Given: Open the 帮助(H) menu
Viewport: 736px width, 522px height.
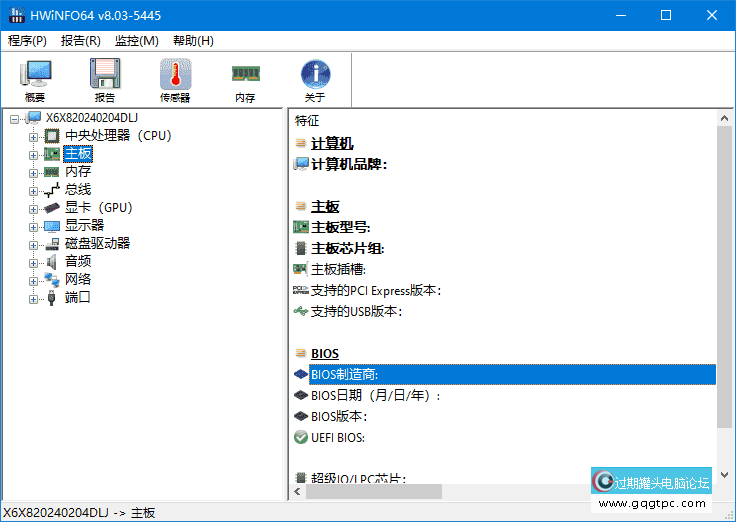Looking at the screenshot, I should [x=193, y=41].
